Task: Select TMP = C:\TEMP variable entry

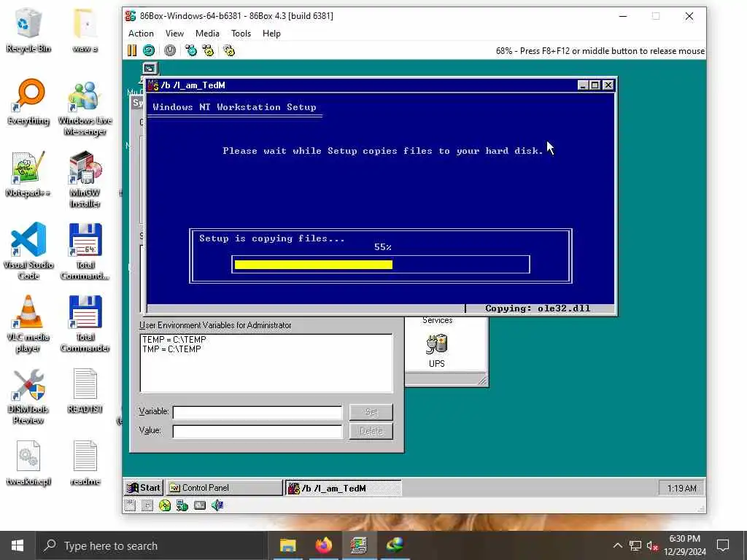Action: pyautogui.click(x=171, y=349)
